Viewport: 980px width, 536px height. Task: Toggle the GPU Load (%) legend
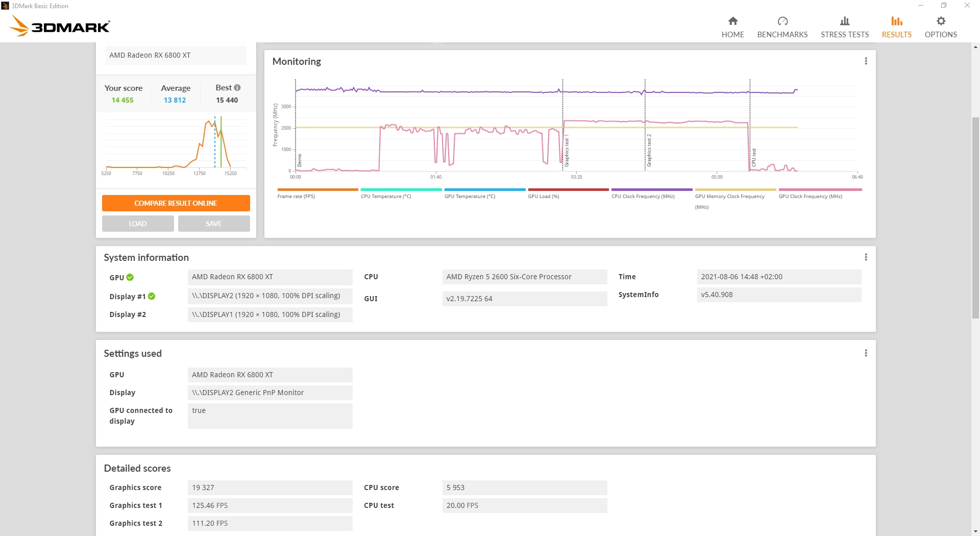pos(568,193)
